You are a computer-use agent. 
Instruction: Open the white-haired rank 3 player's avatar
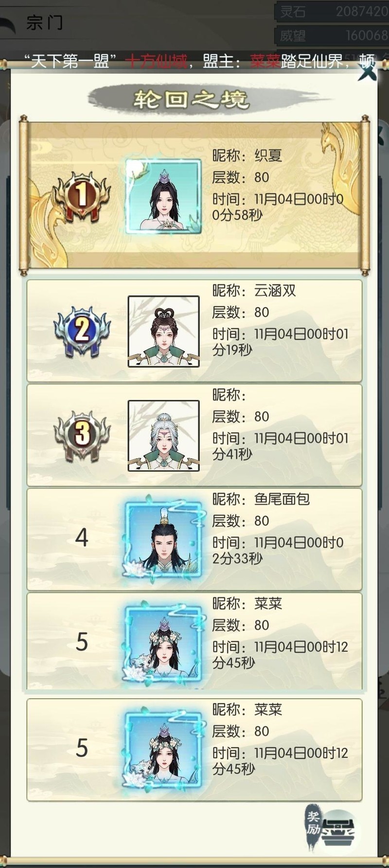click(x=163, y=436)
